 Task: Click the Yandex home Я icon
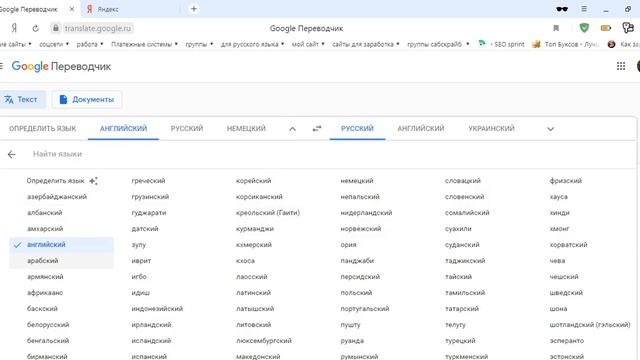point(14,28)
